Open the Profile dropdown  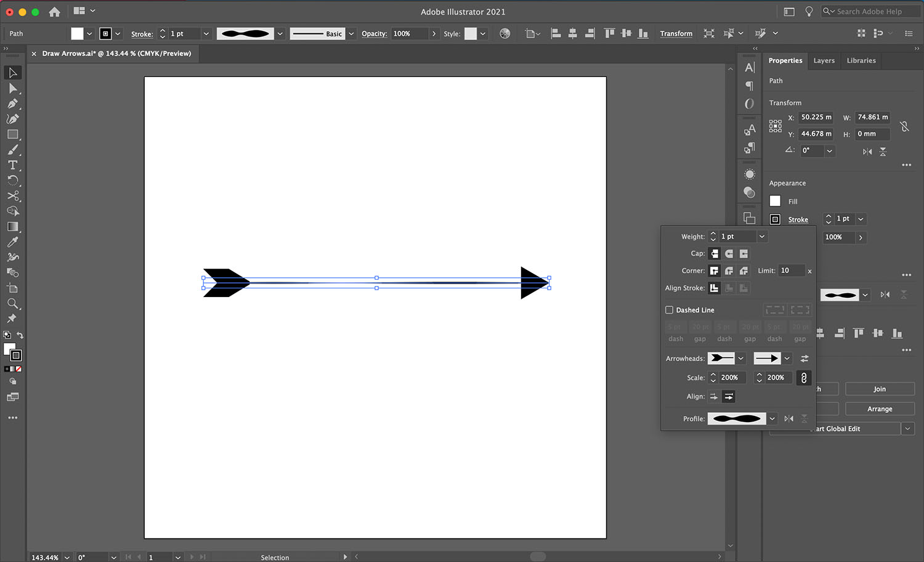772,418
